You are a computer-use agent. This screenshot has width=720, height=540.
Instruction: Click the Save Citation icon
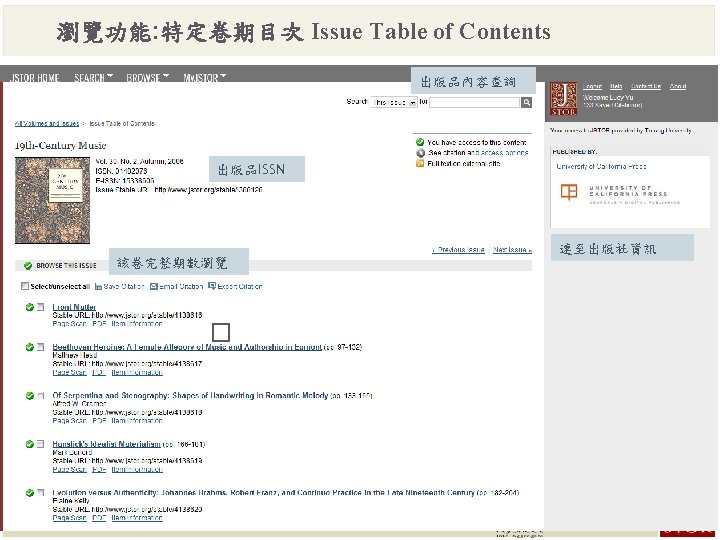pyautogui.click(x=98, y=287)
